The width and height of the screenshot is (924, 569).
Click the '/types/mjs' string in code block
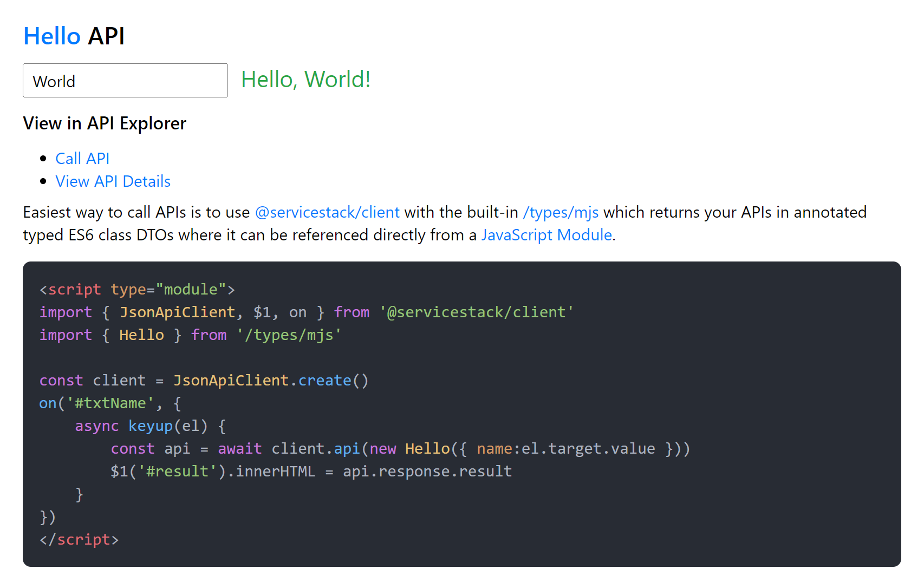click(289, 335)
